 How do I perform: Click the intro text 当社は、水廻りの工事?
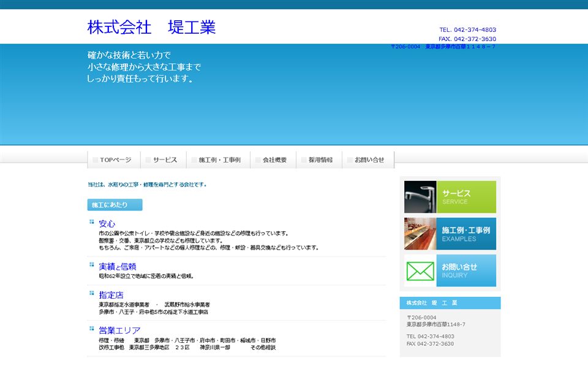147,185
